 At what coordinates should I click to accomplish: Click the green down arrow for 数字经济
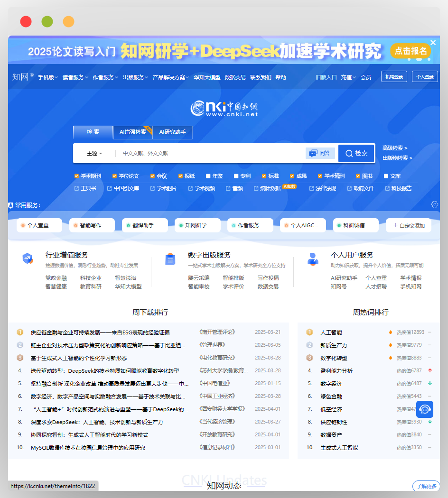[x=430, y=383]
